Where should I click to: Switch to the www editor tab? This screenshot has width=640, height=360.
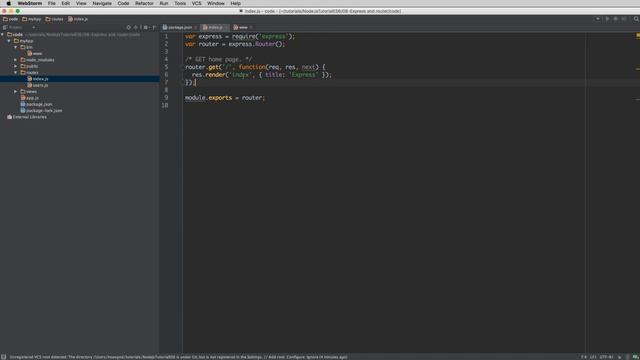243,27
